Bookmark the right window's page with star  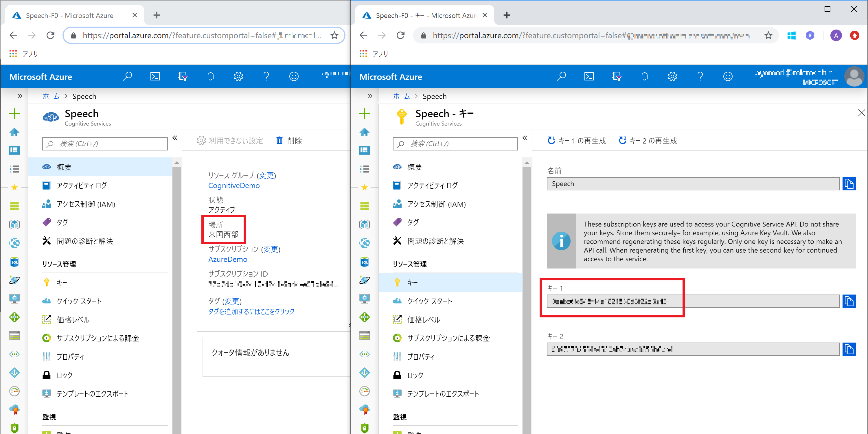(768, 35)
